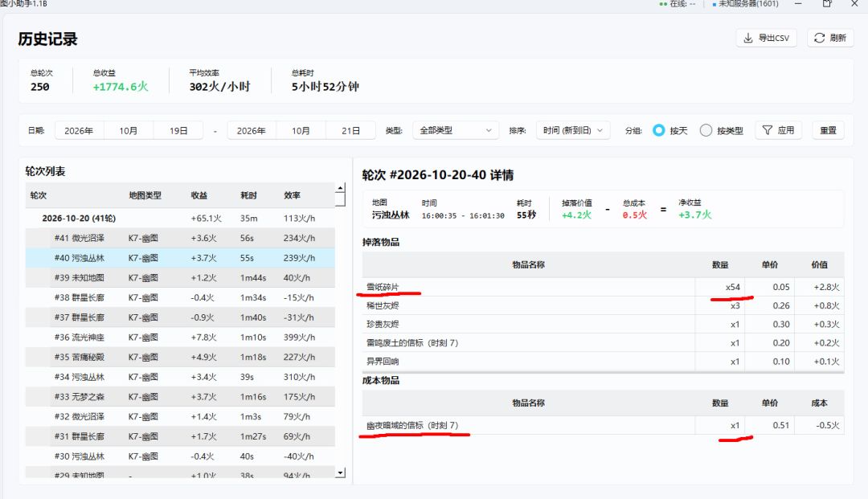Select round #38 群星长廊 row
This screenshot has width=868, height=499.
pos(180,297)
